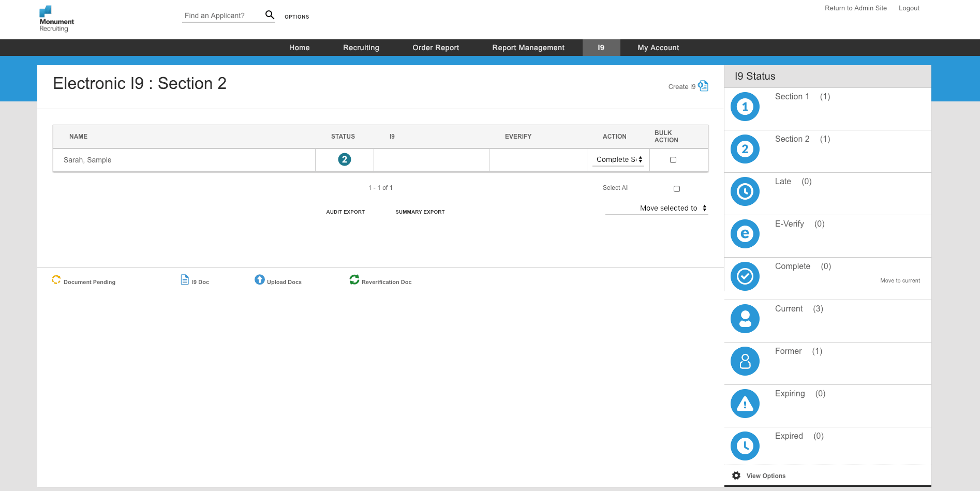
Task: Open the Report Management menu item
Action: [x=528, y=48]
